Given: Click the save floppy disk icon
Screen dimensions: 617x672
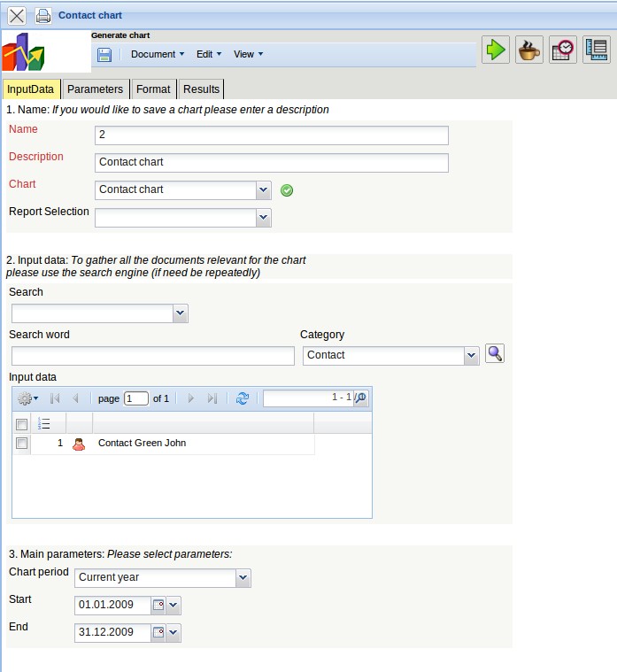Looking at the screenshot, I should click(104, 55).
